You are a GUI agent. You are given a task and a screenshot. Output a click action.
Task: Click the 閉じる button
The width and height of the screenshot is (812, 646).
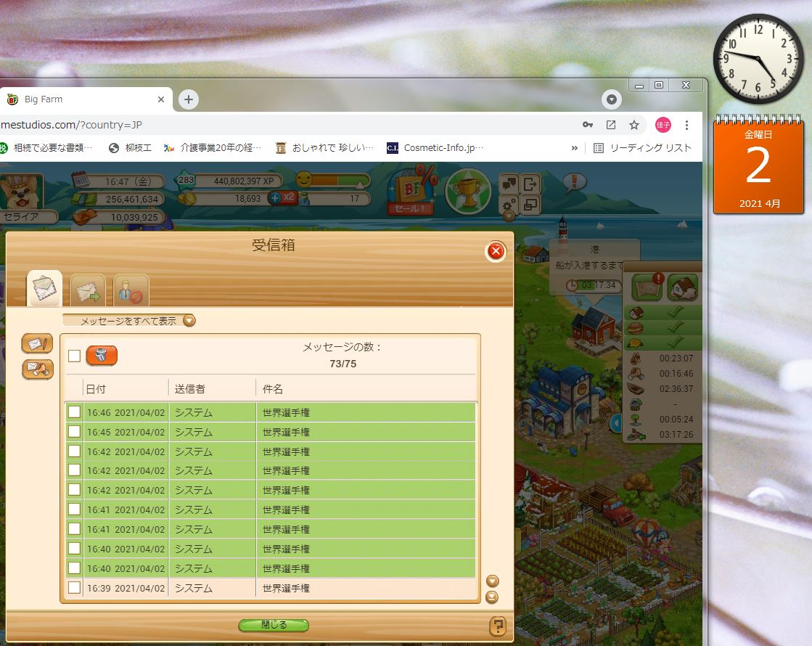[274, 625]
